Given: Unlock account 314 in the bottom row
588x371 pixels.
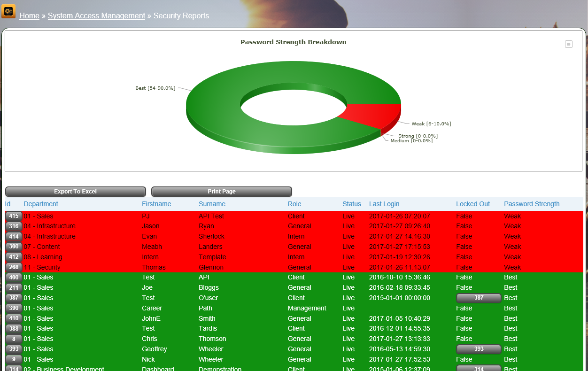Looking at the screenshot, I should pos(478,369).
